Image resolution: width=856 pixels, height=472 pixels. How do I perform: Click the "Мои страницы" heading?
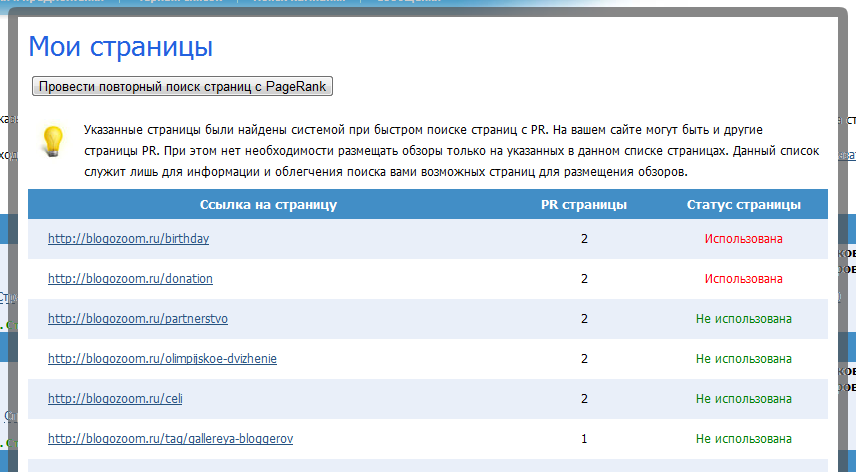[120, 46]
